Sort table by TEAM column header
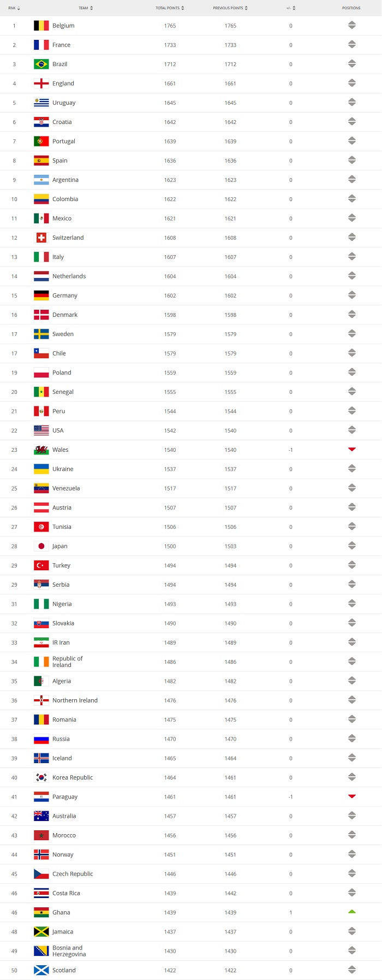The height and width of the screenshot is (980, 382). (x=86, y=8)
